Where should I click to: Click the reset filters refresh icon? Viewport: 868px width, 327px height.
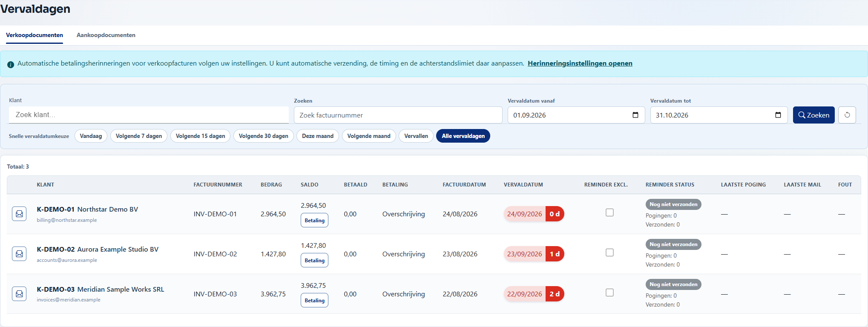[x=847, y=115]
